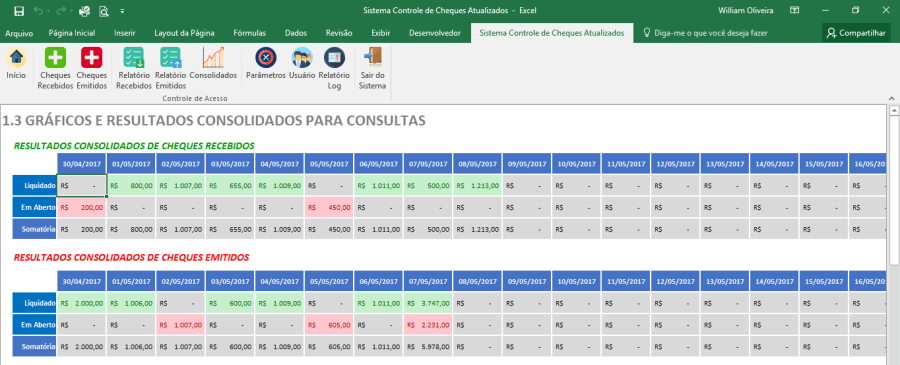Image resolution: width=900 pixels, height=365 pixels.
Task: Expand the Customize Quick Access Toolbar arrow
Action: (123, 11)
